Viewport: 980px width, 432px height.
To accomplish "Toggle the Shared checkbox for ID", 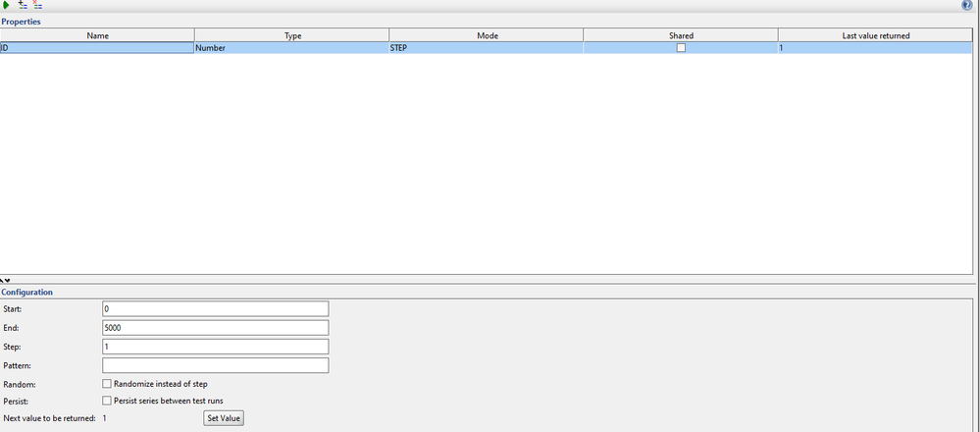I will 681,47.
